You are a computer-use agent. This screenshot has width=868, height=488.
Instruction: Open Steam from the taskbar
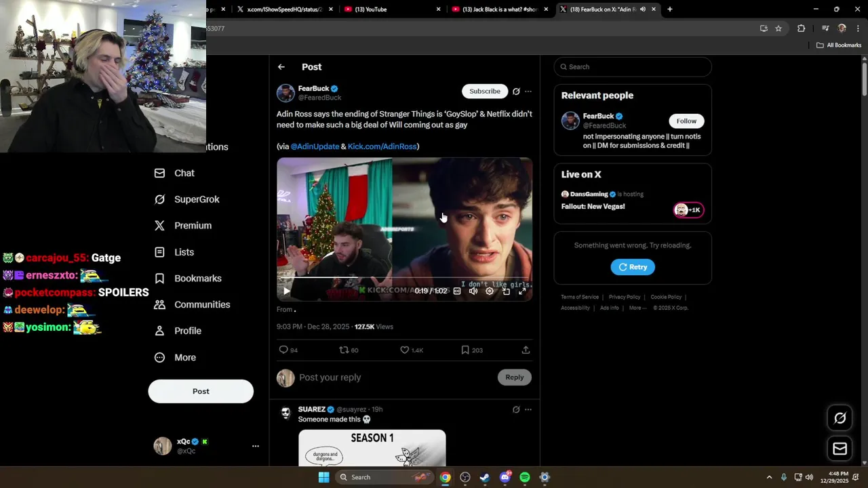[x=485, y=477]
